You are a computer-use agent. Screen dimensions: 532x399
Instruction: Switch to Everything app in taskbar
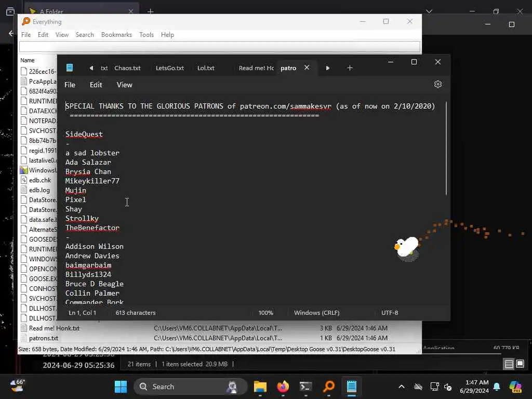point(328,387)
